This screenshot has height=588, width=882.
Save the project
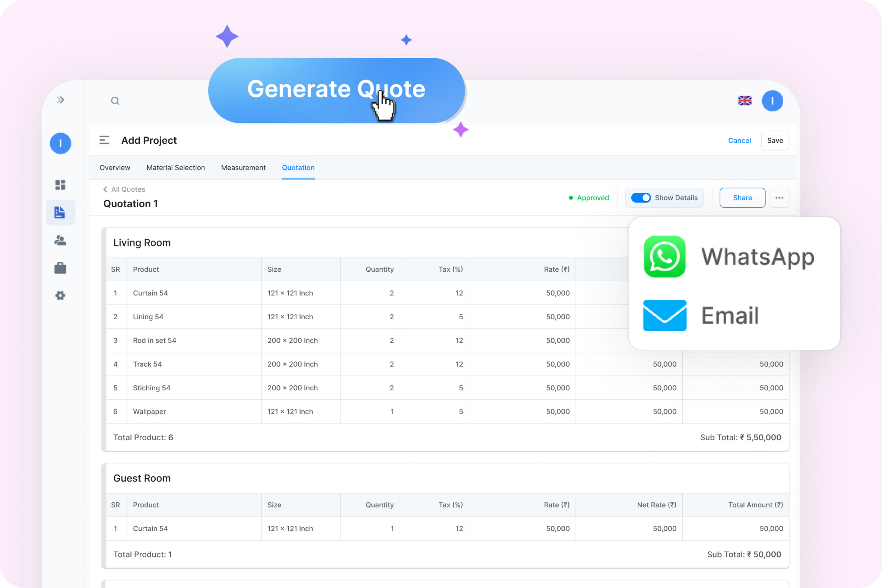775,141
